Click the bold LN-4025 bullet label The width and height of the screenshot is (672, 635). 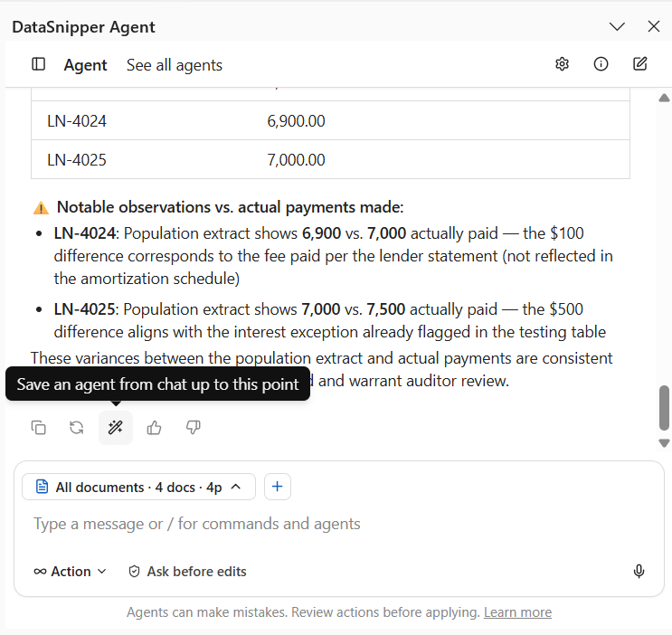[85, 309]
